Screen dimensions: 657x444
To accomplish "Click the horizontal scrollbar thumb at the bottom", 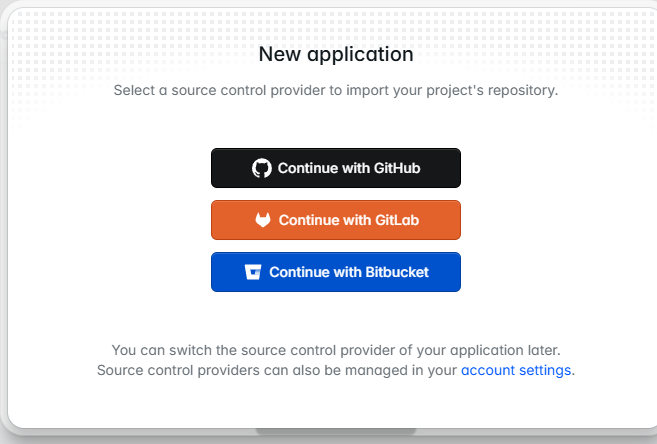I will [x=335, y=432].
